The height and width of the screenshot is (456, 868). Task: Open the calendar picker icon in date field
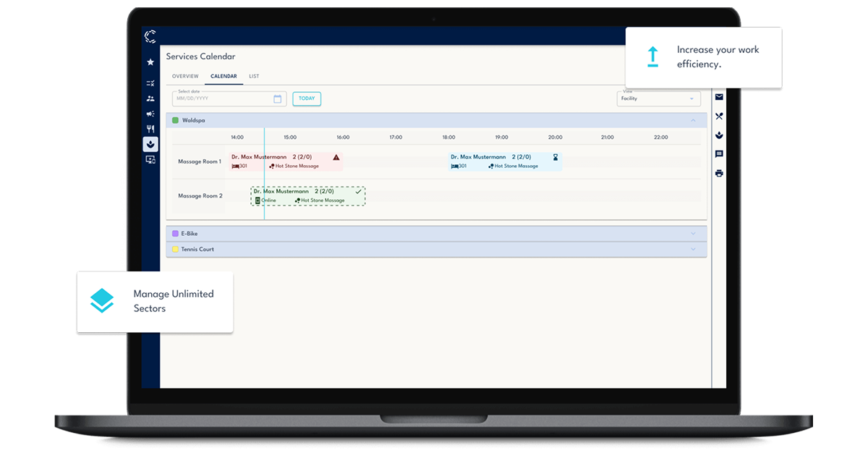pos(277,99)
